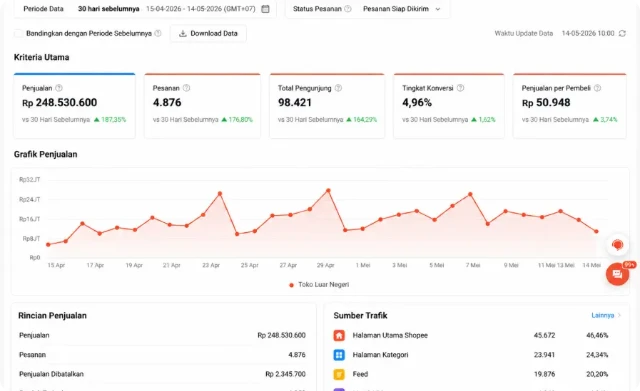Screen dimensions: 640x391
Task: Open the chat bubble with 99+ badge
Action: [617, 274]
